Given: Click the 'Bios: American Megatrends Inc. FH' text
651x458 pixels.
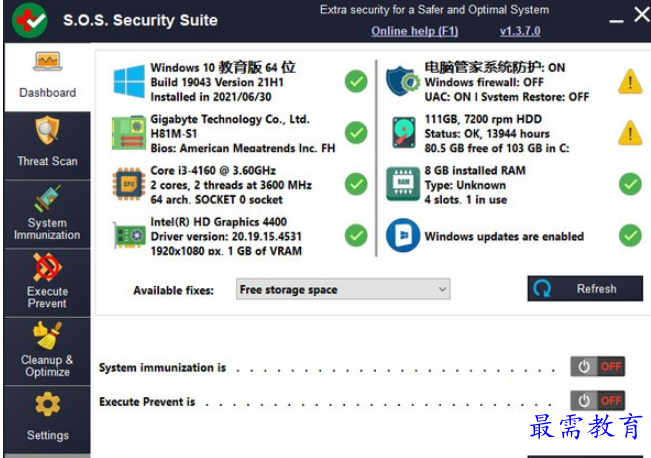Looking at the screenshot, I should point(243,148).
